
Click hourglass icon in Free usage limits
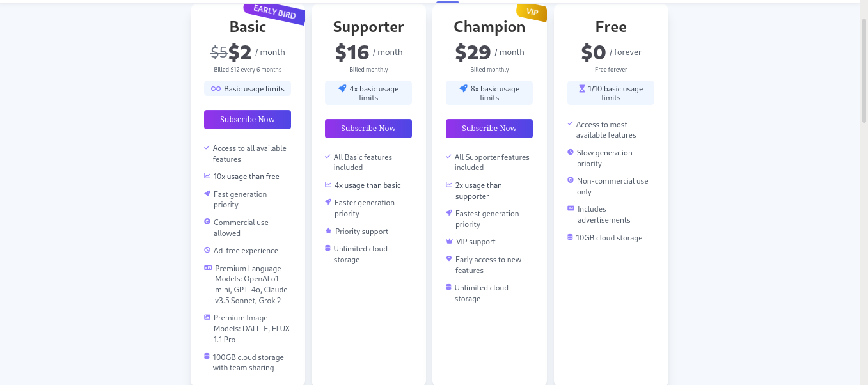[x=581, y=89]
